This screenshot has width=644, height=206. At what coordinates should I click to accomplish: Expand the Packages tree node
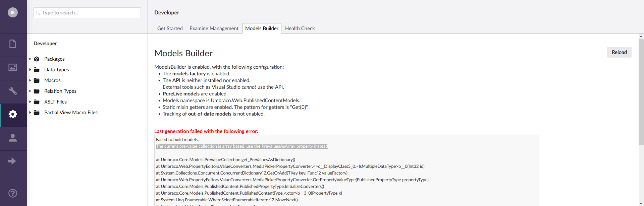click(30, 59)
